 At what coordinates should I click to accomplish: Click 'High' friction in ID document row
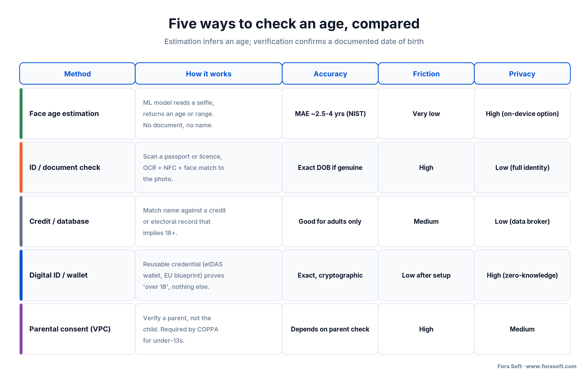click(426, 167)
